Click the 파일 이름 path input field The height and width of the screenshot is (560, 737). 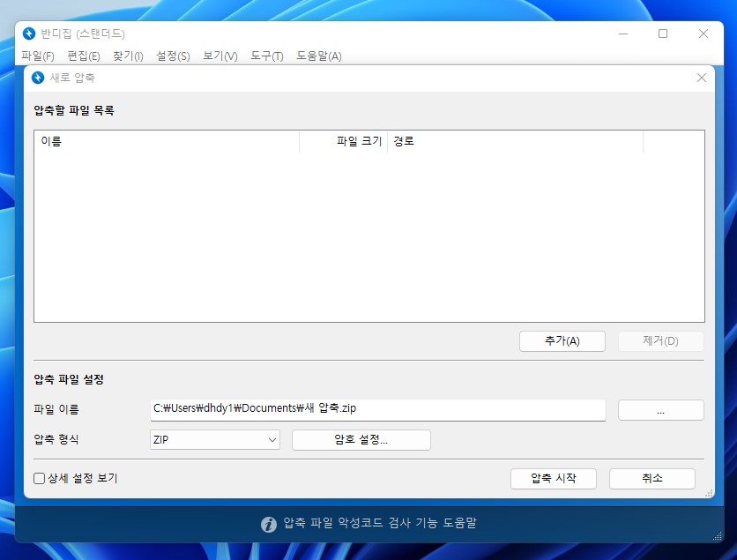(378, 410)
